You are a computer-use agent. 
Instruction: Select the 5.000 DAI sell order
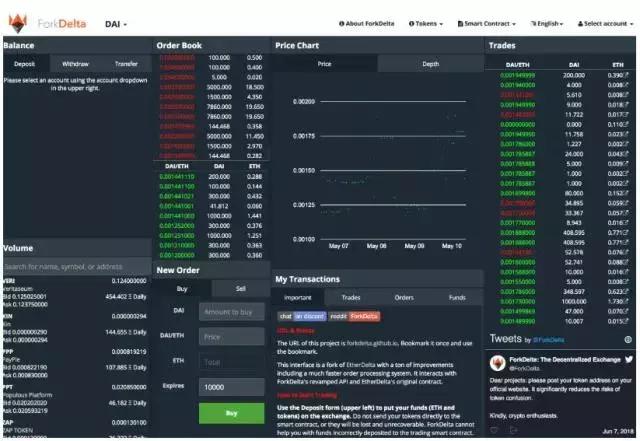(x=211, y=77)
